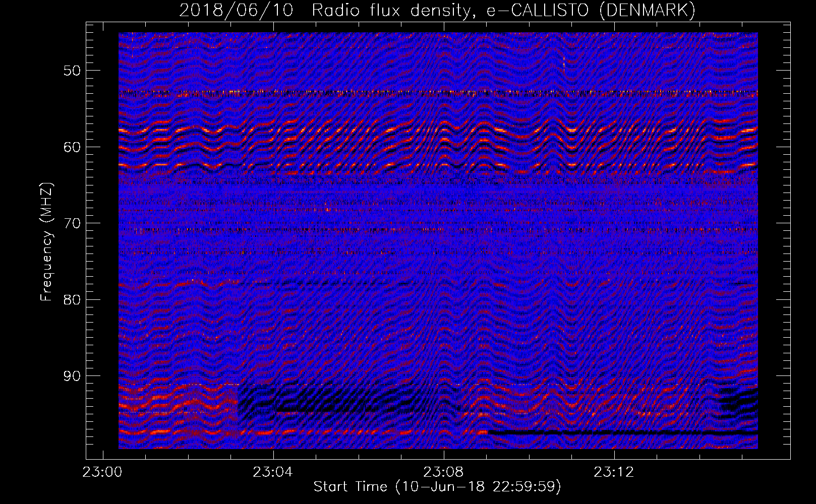Click the black horizontal band near 97 MHz
The width and height of the screenshot is (816, 504).
click(623, 432)
